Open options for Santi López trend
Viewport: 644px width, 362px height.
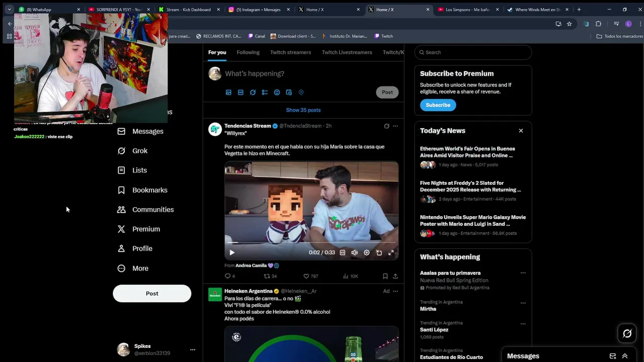[x=523, y=324]
